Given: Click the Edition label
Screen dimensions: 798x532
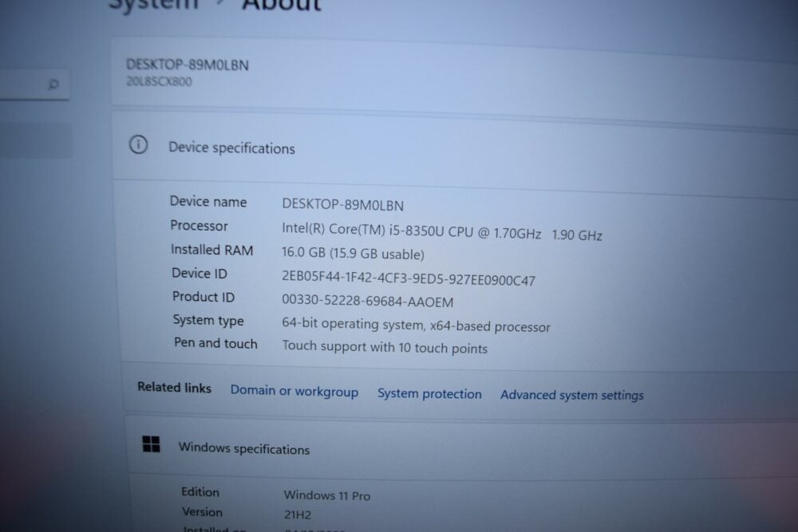Looking at the screenshot, I should point(200,492).
